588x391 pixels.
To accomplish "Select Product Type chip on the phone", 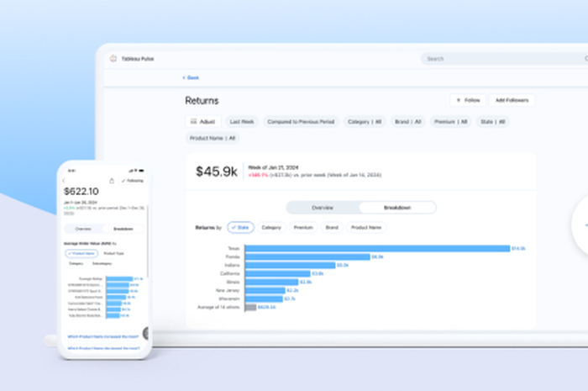I will [113, 254].
